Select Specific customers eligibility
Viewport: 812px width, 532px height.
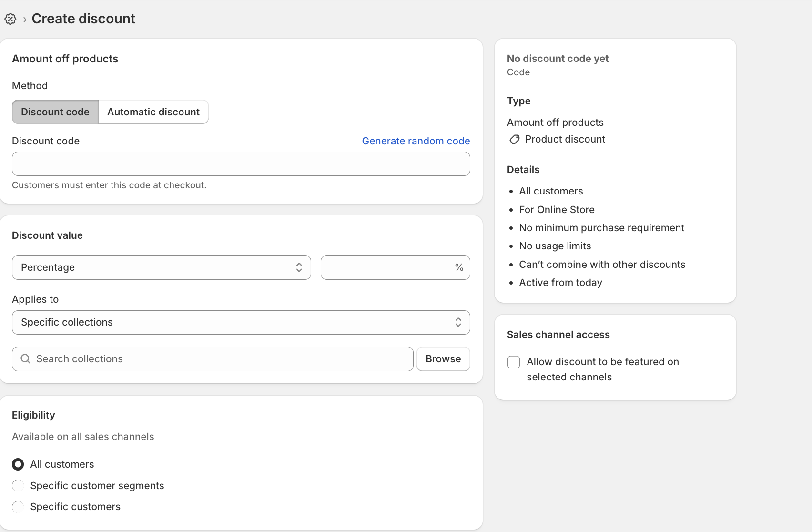pyautogui.click(x=18, y=507)
